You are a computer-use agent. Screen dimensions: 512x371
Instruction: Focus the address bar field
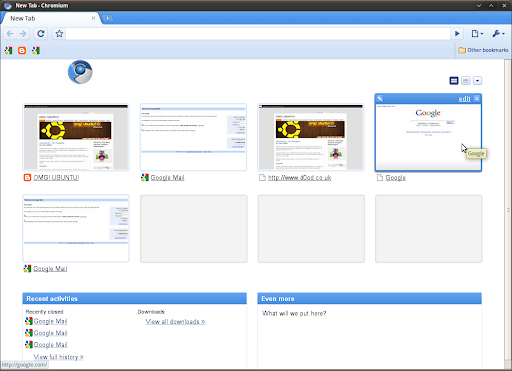pos(258,34)
